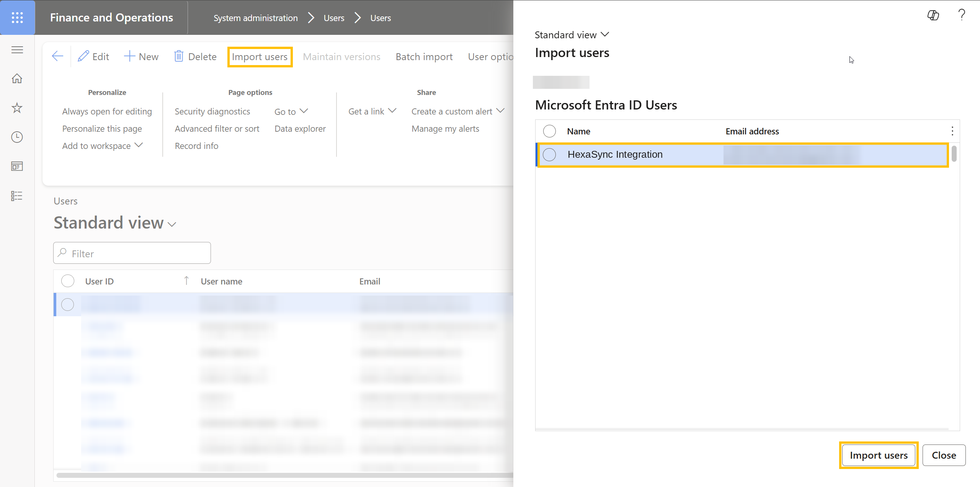
Task: Click first Users breadcrumb link
Action: (x=334, y=18)
